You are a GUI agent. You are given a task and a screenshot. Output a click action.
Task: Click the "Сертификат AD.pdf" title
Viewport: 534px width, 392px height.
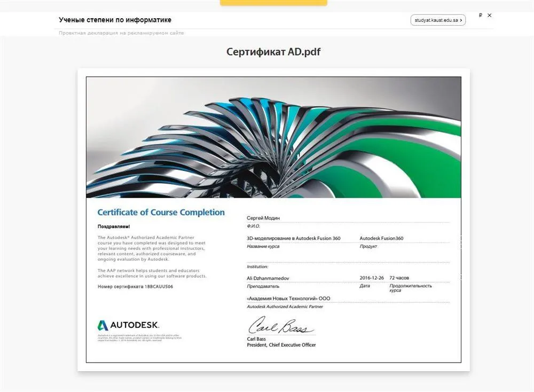(x=273, y=52)
